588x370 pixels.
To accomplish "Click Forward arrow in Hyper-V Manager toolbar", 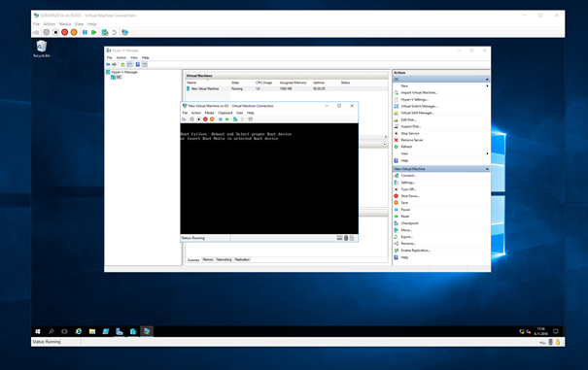I will click(114, 64).
